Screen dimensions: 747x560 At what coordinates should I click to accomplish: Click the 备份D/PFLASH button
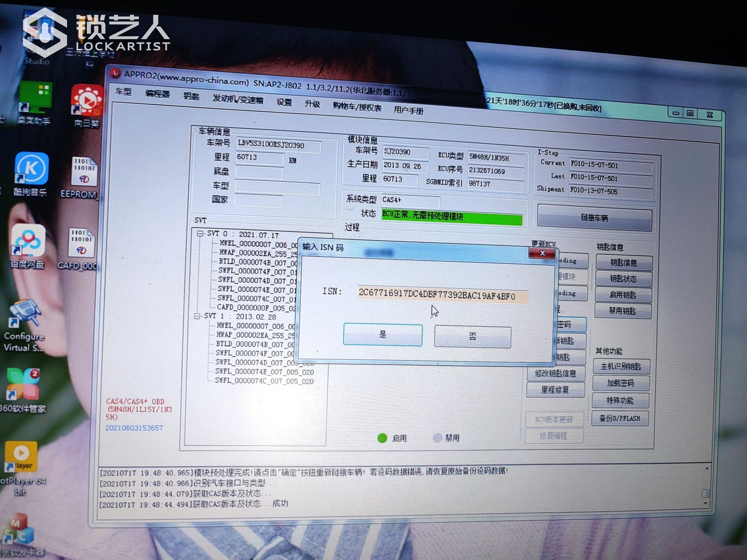[x=620, y=418]
